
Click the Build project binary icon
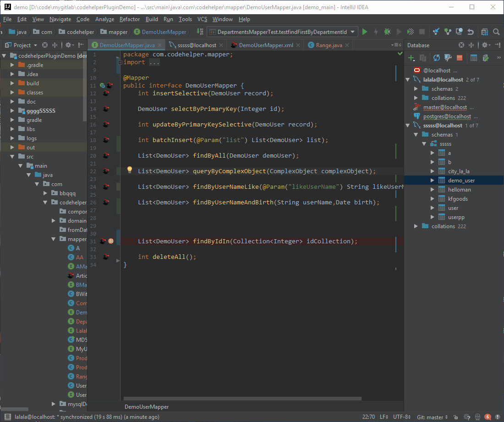[200, 32]
